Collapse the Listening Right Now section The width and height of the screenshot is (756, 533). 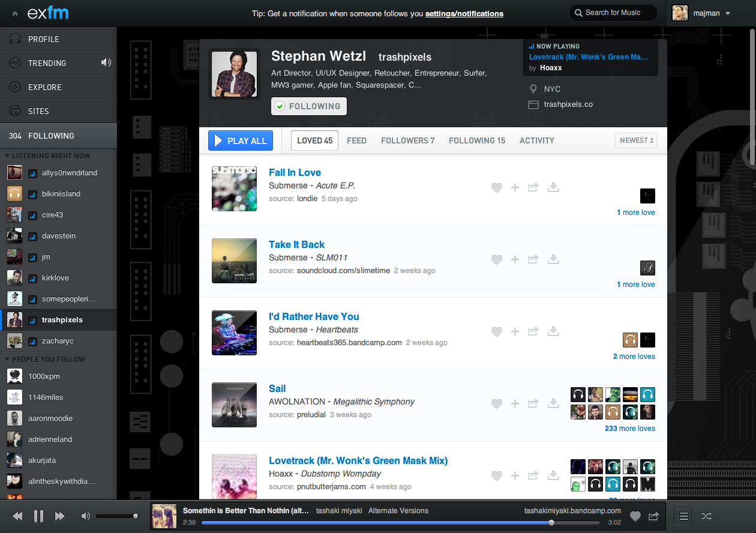click(47, 156)
